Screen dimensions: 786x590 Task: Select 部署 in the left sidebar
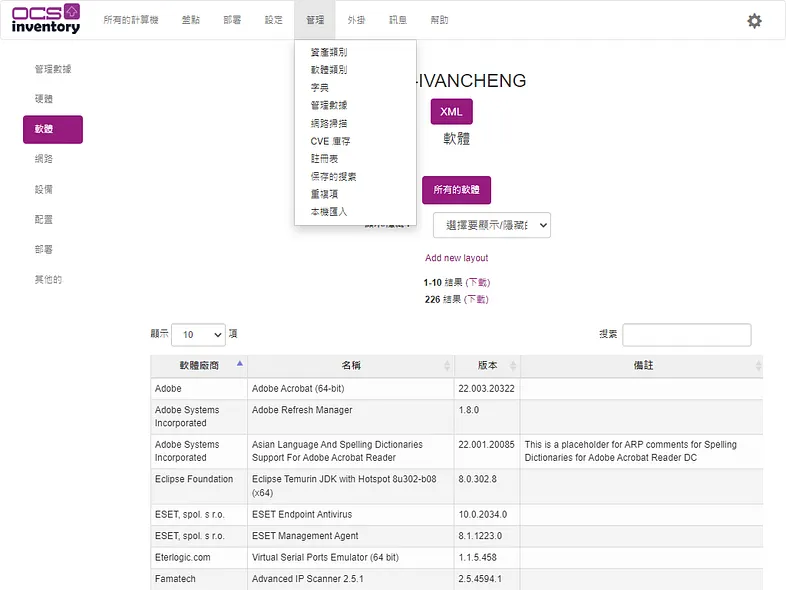pos(44,250)
